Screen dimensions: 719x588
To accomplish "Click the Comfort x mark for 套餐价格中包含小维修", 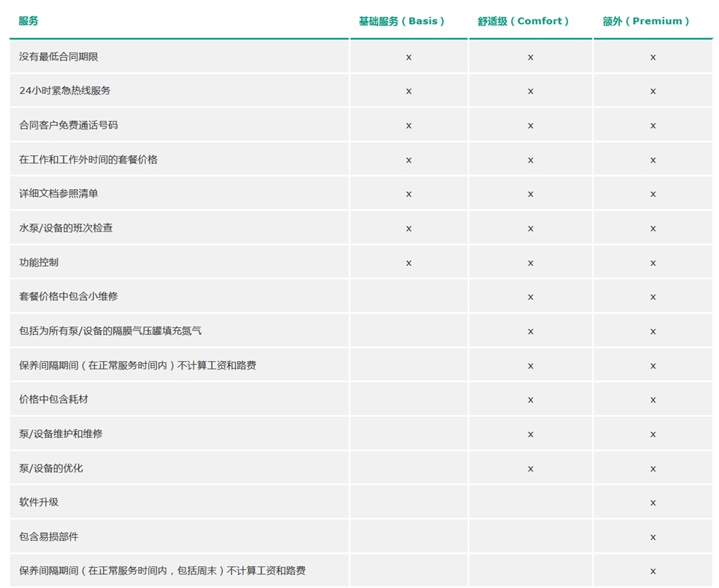I will pyautogui.click(x=531, y=297).
